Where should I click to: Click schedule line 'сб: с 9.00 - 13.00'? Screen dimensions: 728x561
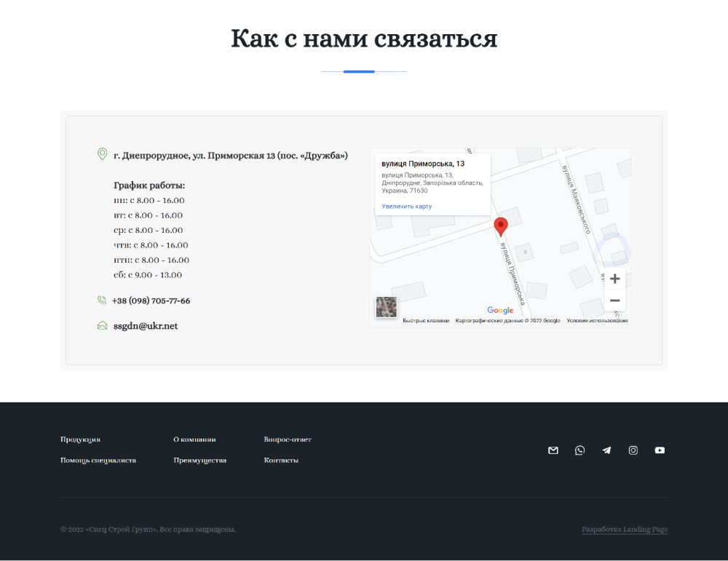148,275
